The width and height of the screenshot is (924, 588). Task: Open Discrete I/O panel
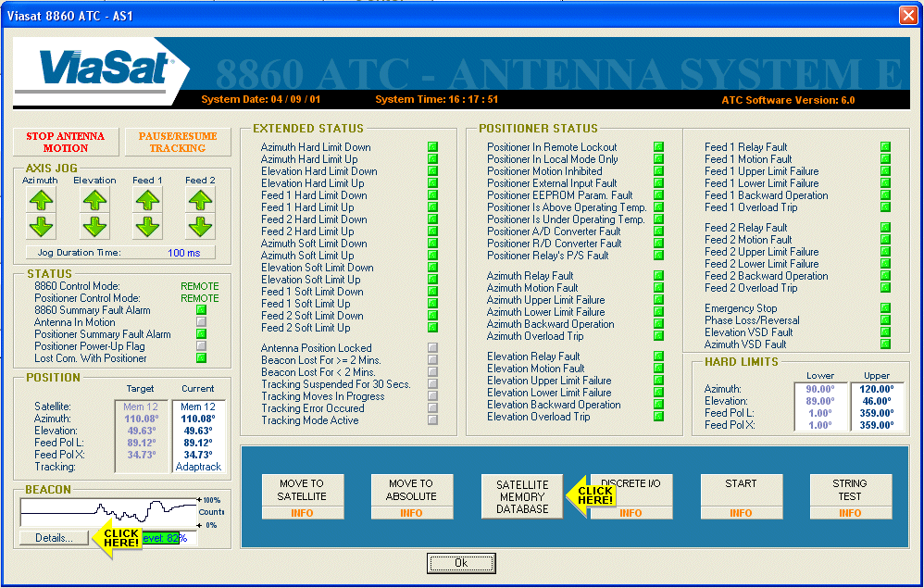(x=631, y=490)
